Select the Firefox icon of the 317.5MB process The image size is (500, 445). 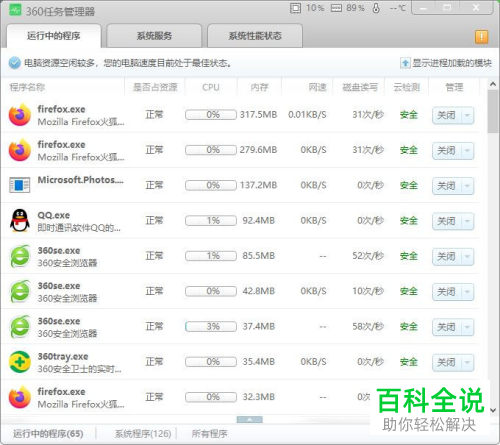20,115
